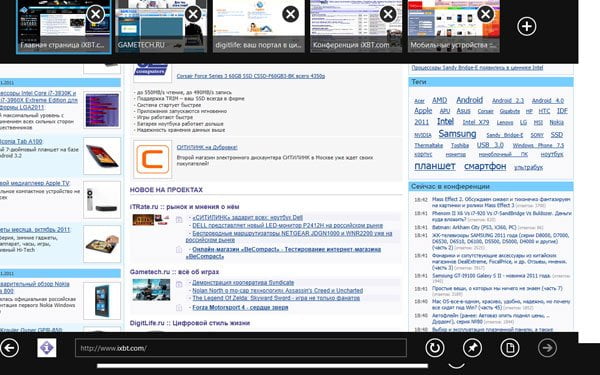
Task: Click the Android tag
Action: (x=470, y=100)
